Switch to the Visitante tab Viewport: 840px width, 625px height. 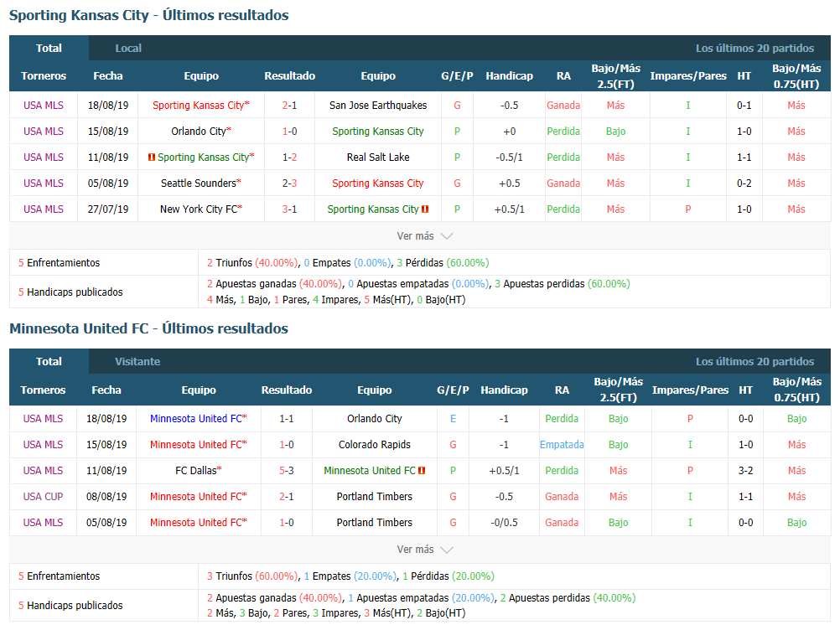click(137, 361)
